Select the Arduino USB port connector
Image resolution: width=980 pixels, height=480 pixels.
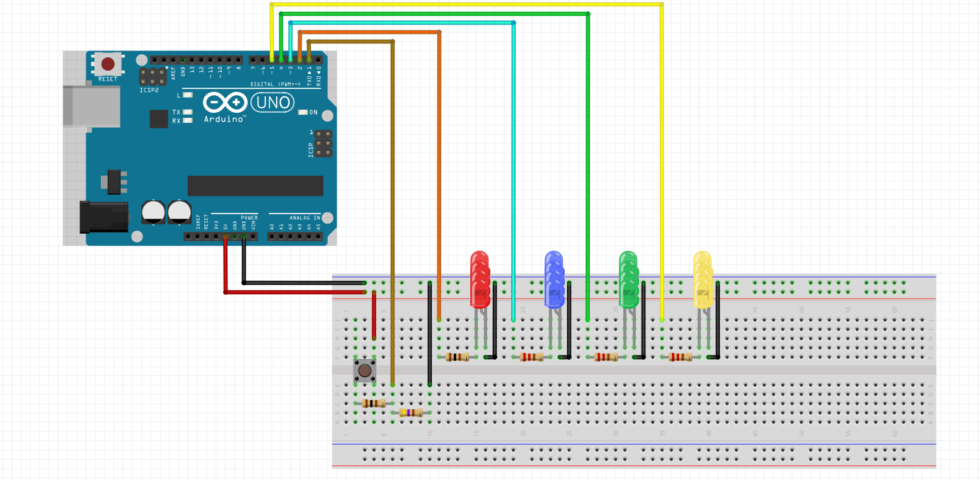coord(91,106)
